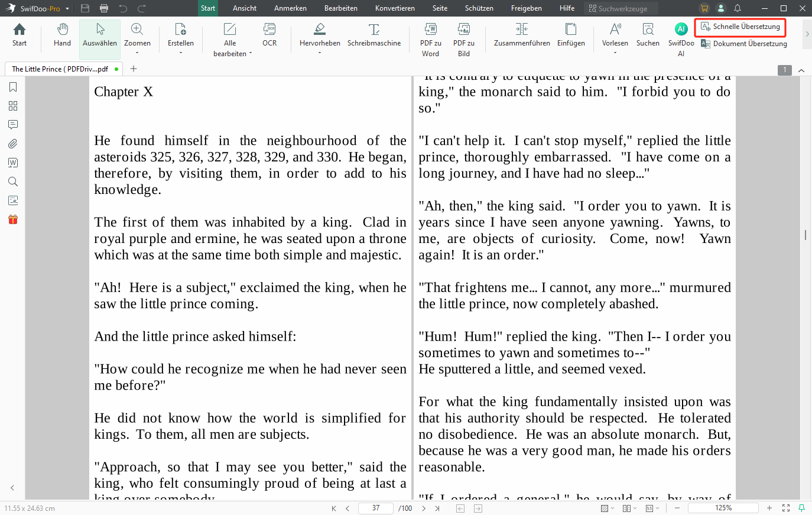Image resolution: width=812 pixels, height=515 pixels.
Task: Open the Seite tab
Action: pyautogui.click(x=440, y=8)
